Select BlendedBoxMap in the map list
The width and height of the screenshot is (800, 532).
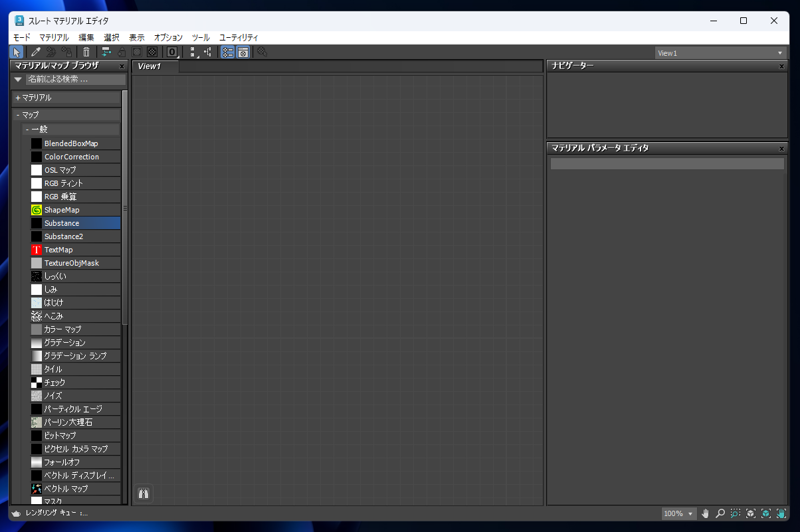(x=76, y=143)
